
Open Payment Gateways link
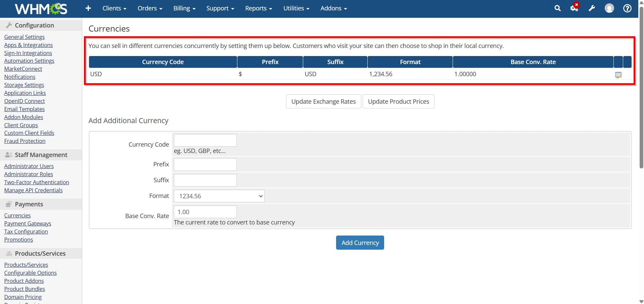click(x=28, y=223)
